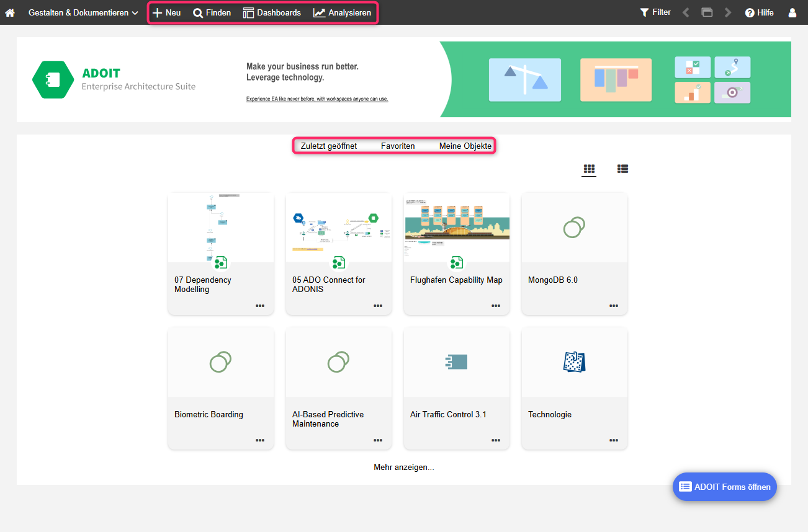Open more options for Technologie
This screenshot has height=532, width=808.
[614, 440]
